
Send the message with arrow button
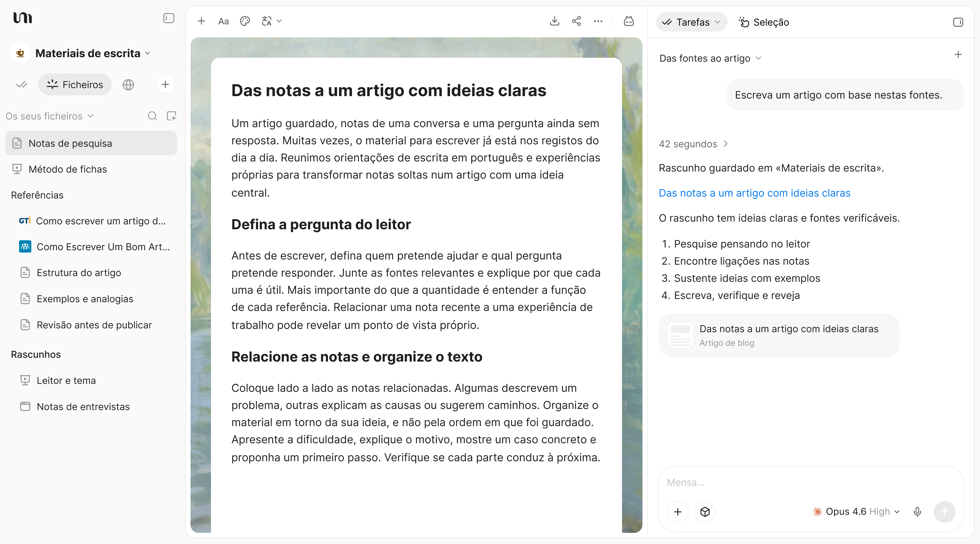coord(944,512)
